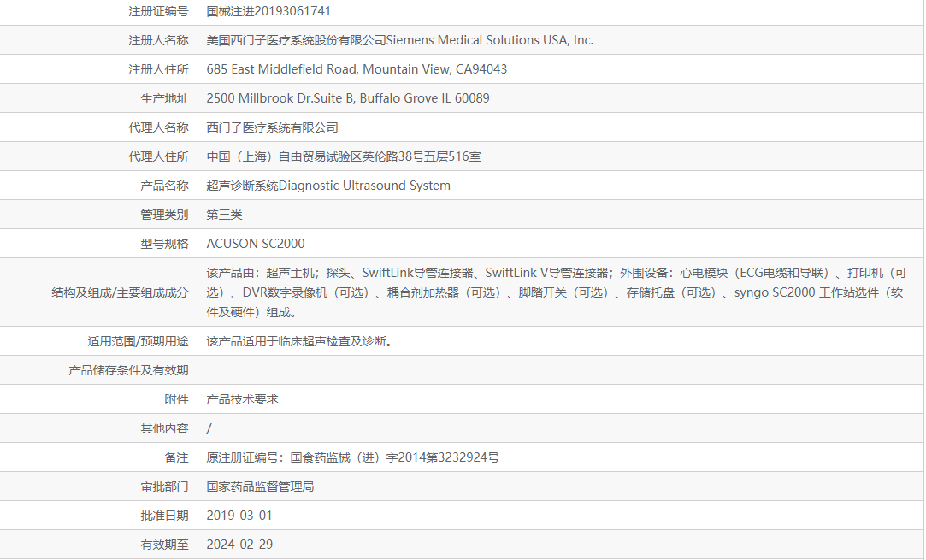The image size is (926, 560).
Task: Click the registrant name Siemens Medical Solutions USA, Inc.
Action: tap(490, 40)
